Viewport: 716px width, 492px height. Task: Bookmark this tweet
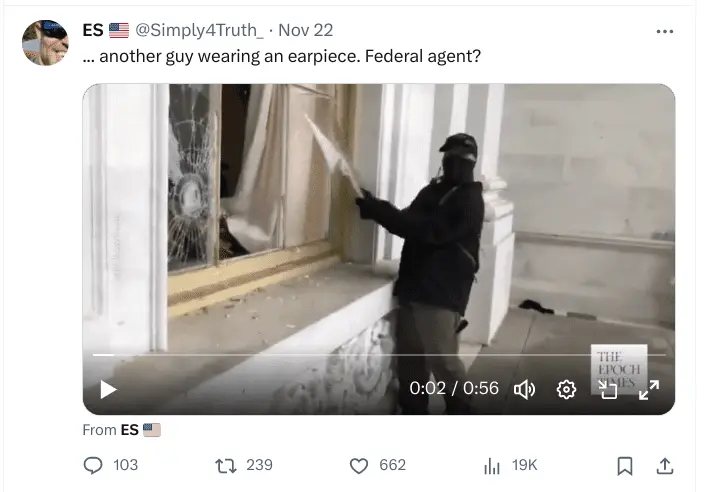pyautogui.click(x=625, y=466)
